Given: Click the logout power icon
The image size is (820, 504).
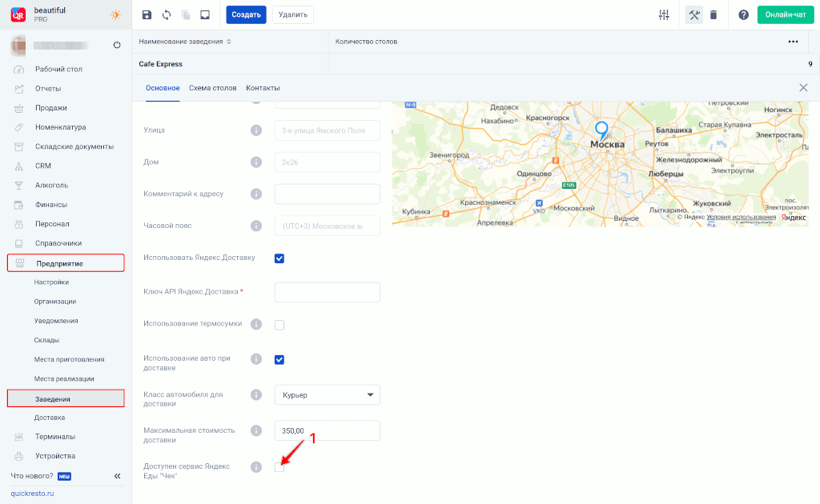Looking at the screenshot, I should pyautogui.click(x=117, y=45).
